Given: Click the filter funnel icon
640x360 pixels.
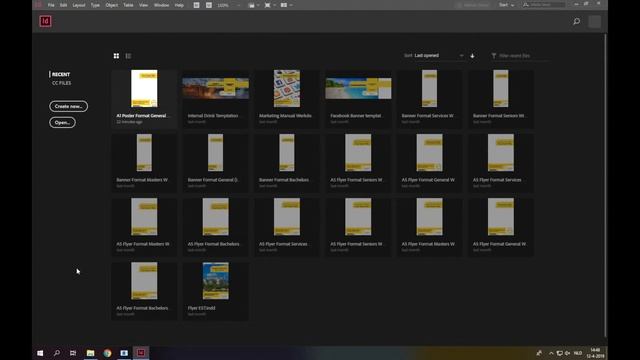Looking at the screenshot, I should (x=493, y=56).
